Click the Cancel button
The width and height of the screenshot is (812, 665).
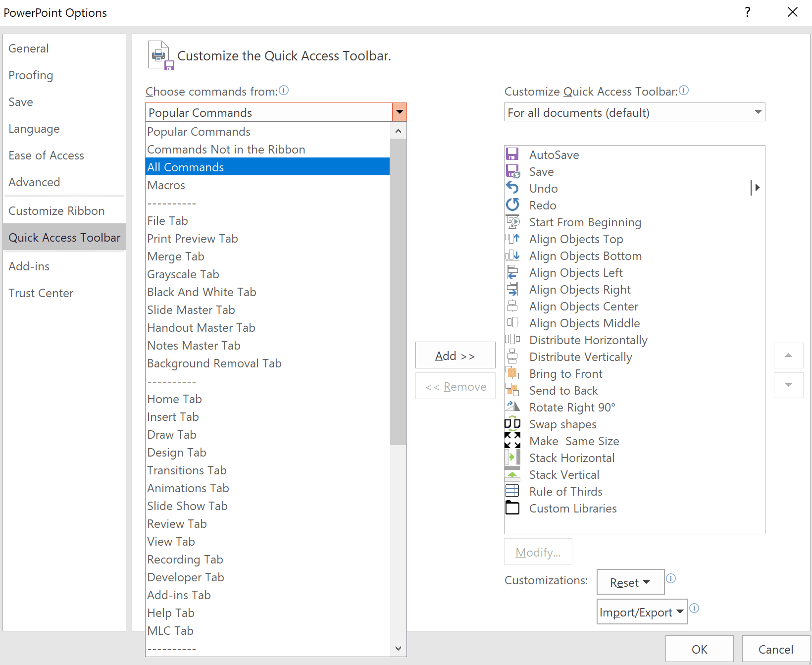pyautogui.click(x=776, y=649)
